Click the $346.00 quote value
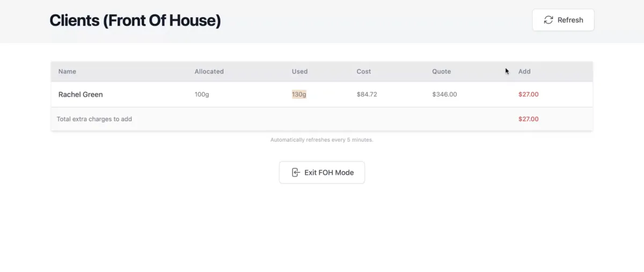The width and height of the screenshot is (644, 272). [x=444, y=95]
